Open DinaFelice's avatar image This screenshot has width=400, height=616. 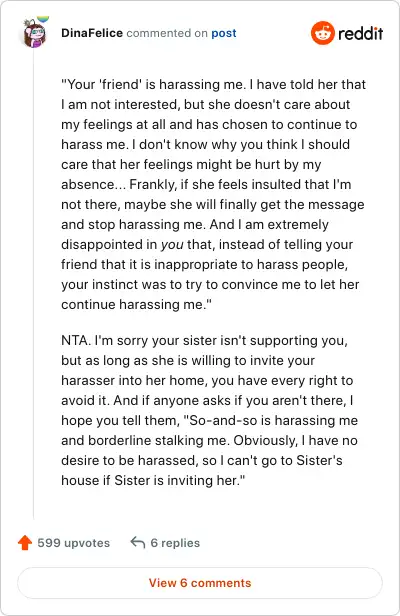[x=34, y=33]
